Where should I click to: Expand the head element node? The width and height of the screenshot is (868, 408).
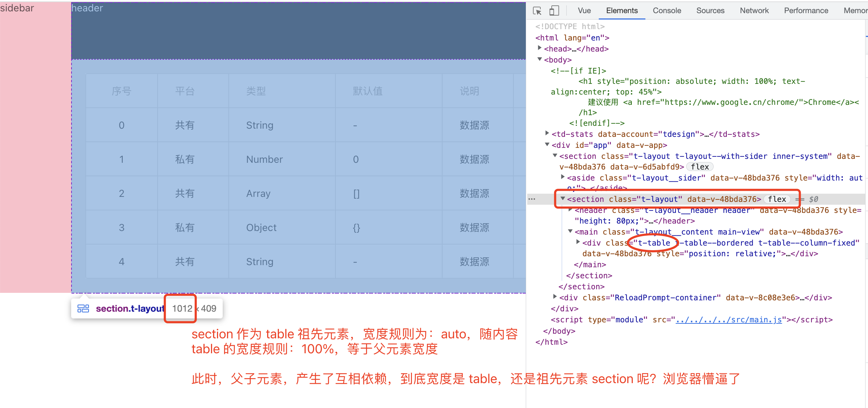(x=540, y=49)
